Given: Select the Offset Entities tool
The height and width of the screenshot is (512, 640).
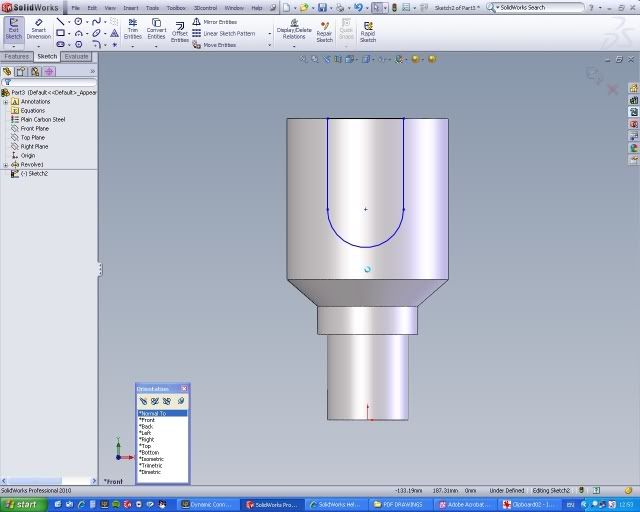Looking at the screenshot, I should click(180, 30).
